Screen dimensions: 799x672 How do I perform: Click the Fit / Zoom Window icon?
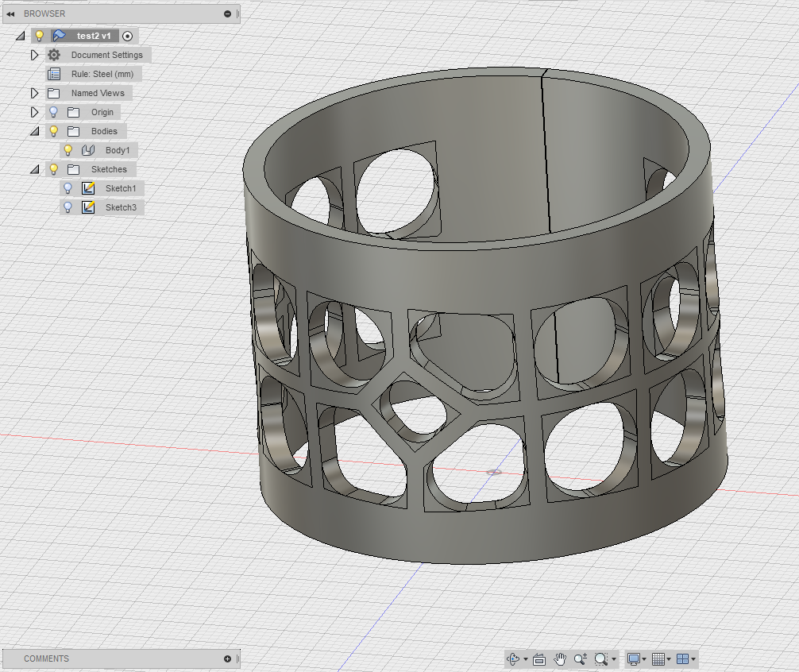coord(601,658)
